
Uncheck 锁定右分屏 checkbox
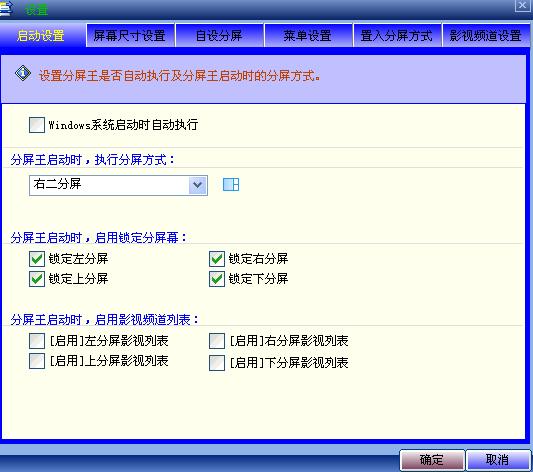[217, 259]
